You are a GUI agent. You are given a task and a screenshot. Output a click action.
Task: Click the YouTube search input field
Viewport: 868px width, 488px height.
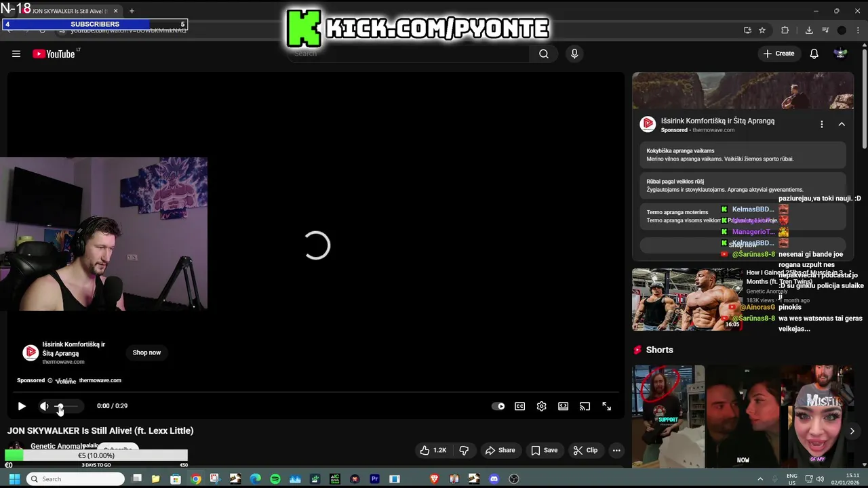click(408, 54)
